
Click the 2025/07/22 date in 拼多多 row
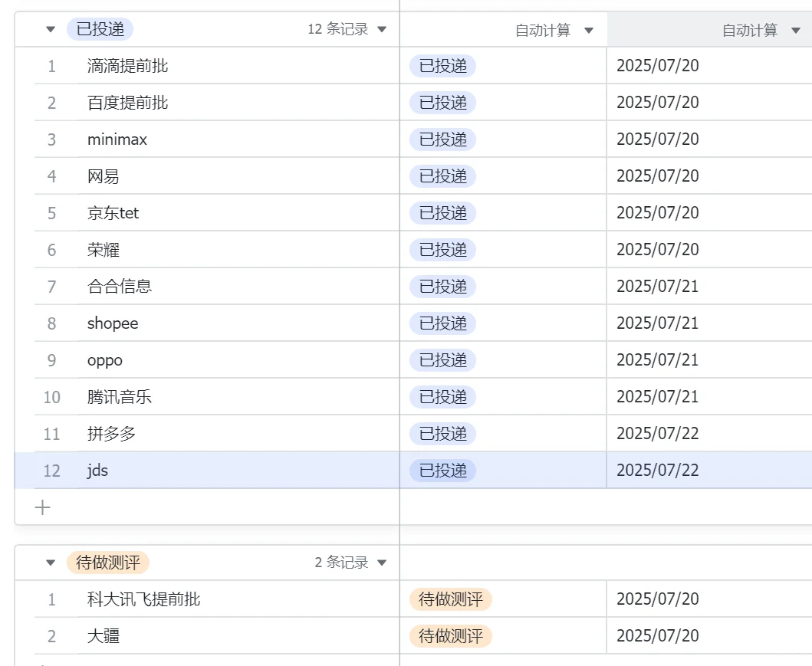click(x=658, y=433)
